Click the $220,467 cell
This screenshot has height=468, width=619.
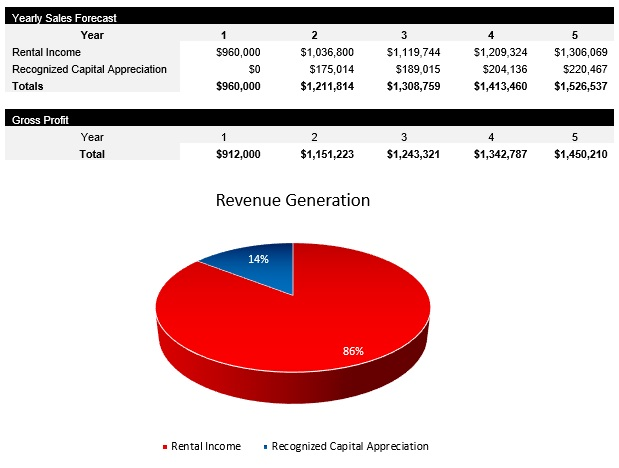(x=585, y=69)
